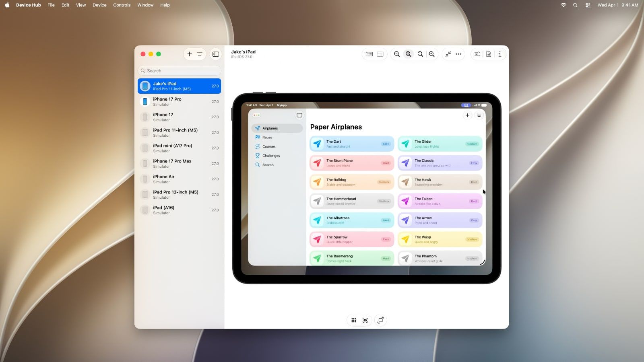This screenshot has height=362, width=644.
Task: Select iPhone 17 Pro Max simulator
Action: tap(180, 163)
